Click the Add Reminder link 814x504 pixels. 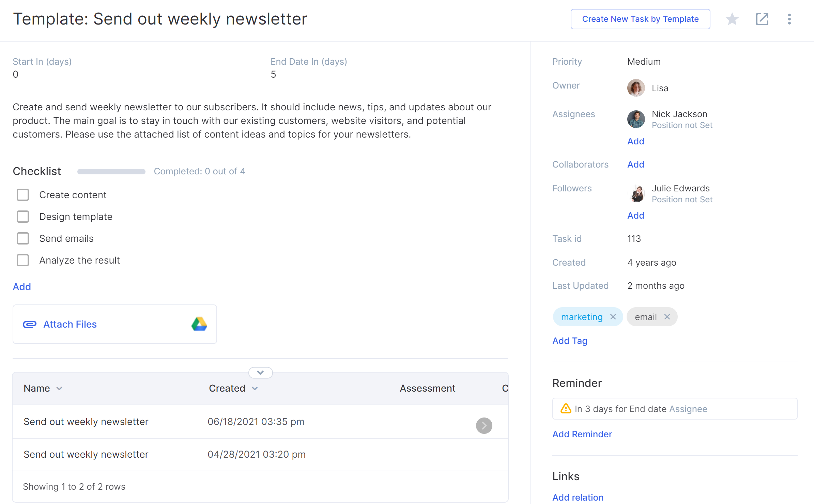(x=582, y=434)
